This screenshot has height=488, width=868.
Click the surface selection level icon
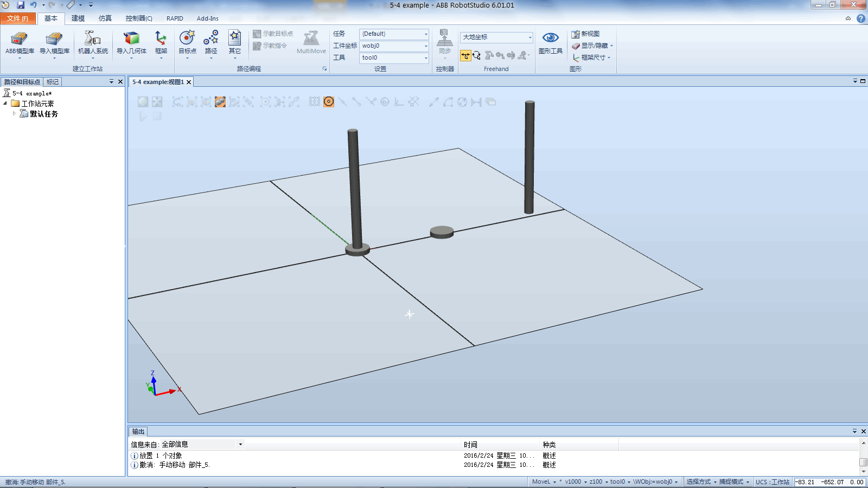click(x=192, y=102)
